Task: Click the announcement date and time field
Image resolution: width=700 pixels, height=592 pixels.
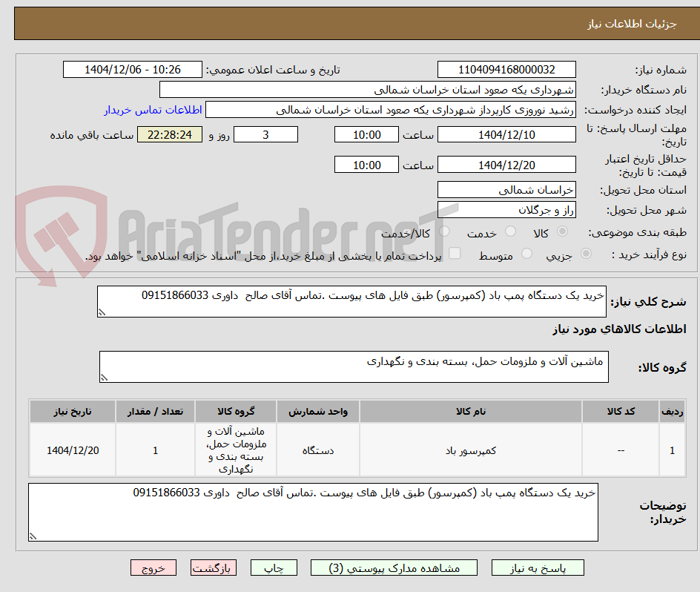Action: pos(133,70)
